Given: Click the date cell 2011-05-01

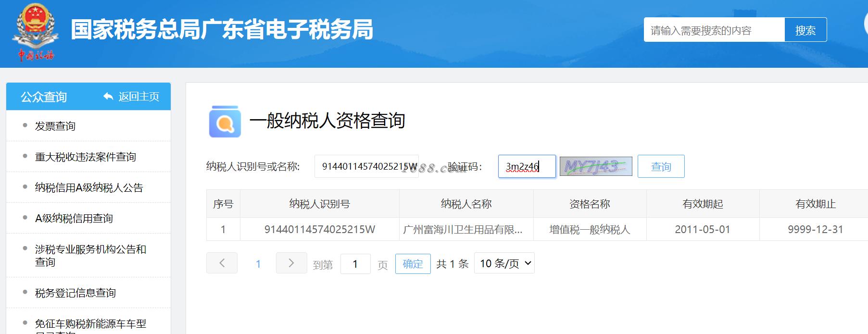Looking at the screenshot, I should [x=703, y=229].
